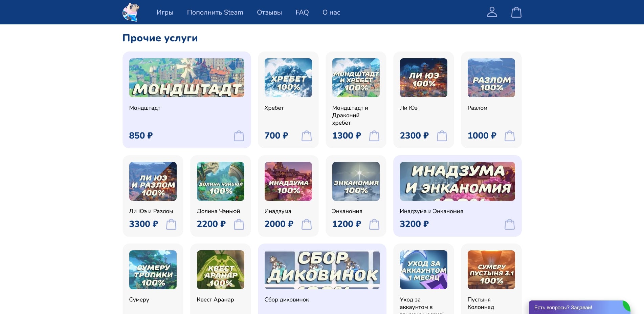Add Инадзума to cart via bag icon
This screenshot has width=644, height=314.
click(x=306, y=224)
